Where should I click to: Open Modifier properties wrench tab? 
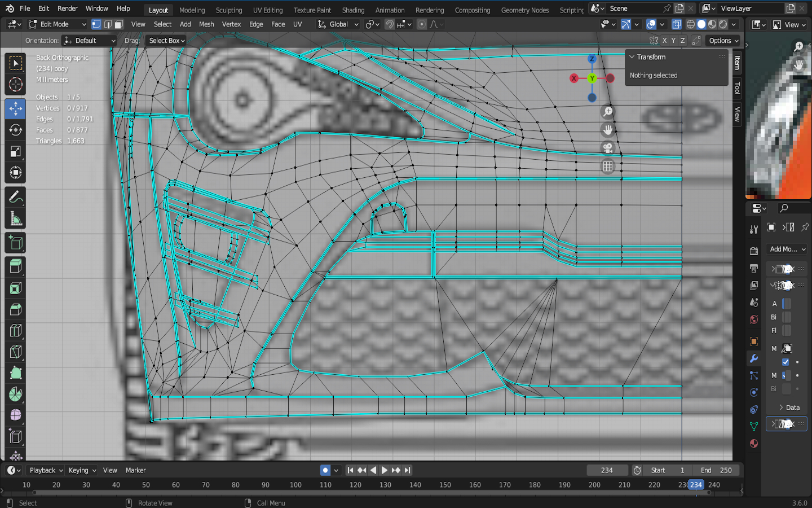click(754, 358)
